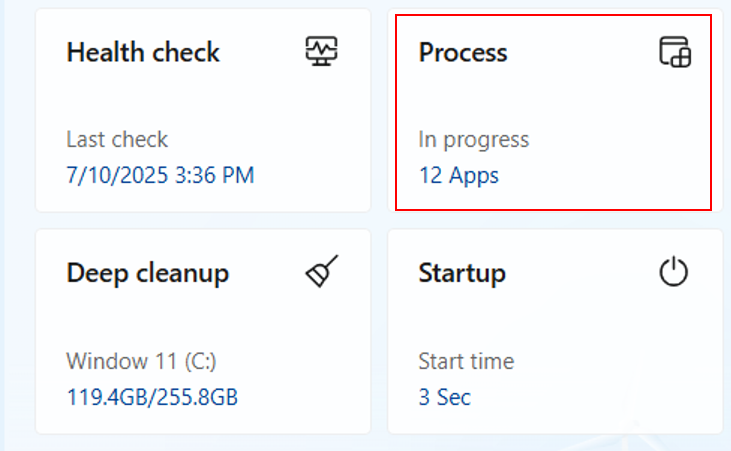Select the Startup heading
The image size is (731, 451).
click(x=462, y=274)
